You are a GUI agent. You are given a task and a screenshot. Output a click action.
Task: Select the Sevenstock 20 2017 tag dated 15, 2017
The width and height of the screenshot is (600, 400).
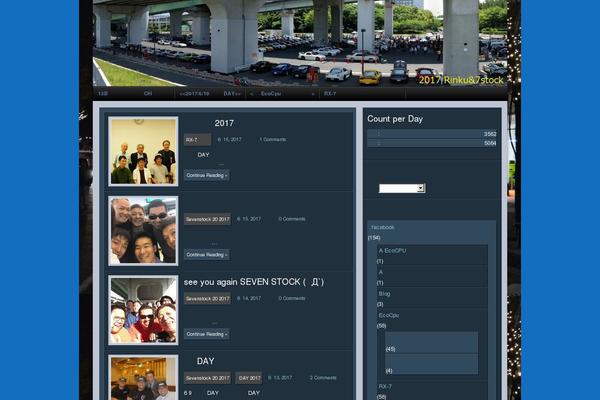(207, 219)
